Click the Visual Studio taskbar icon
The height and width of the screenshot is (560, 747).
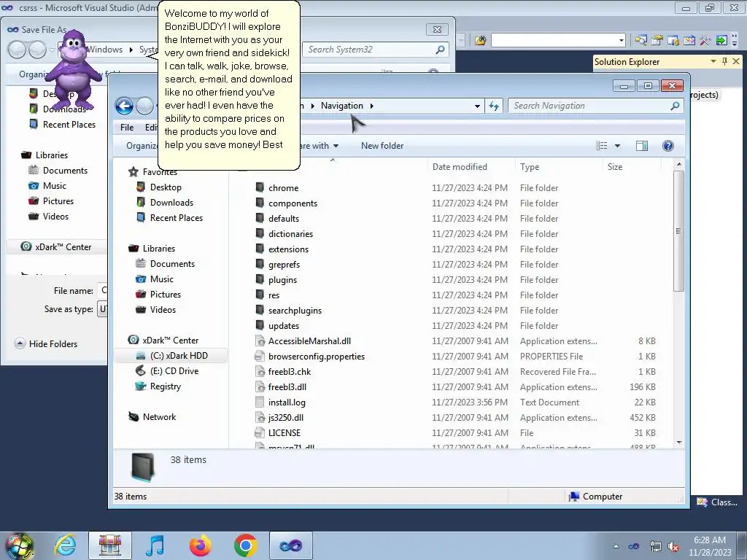(290, 545)
